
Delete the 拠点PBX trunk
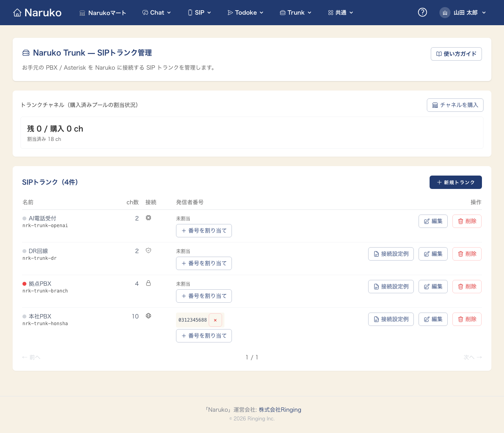coord(467,287)
